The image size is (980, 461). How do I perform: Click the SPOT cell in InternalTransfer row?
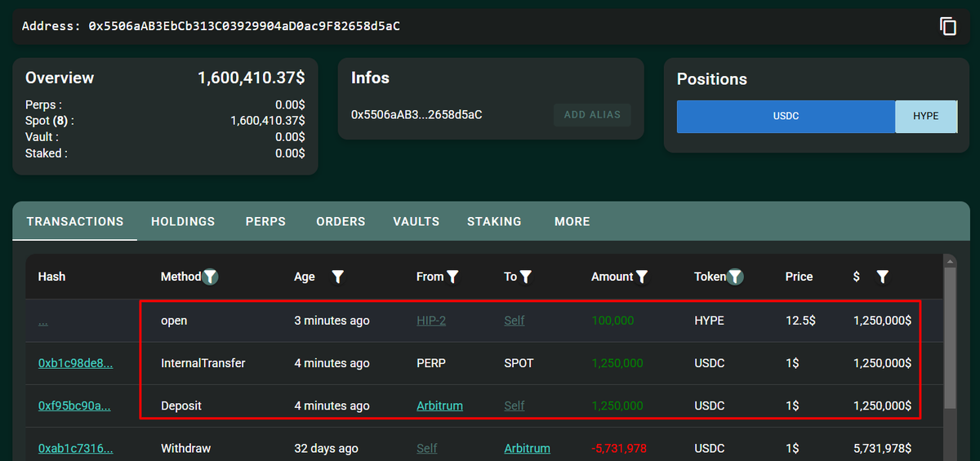(x=519, y=363)
